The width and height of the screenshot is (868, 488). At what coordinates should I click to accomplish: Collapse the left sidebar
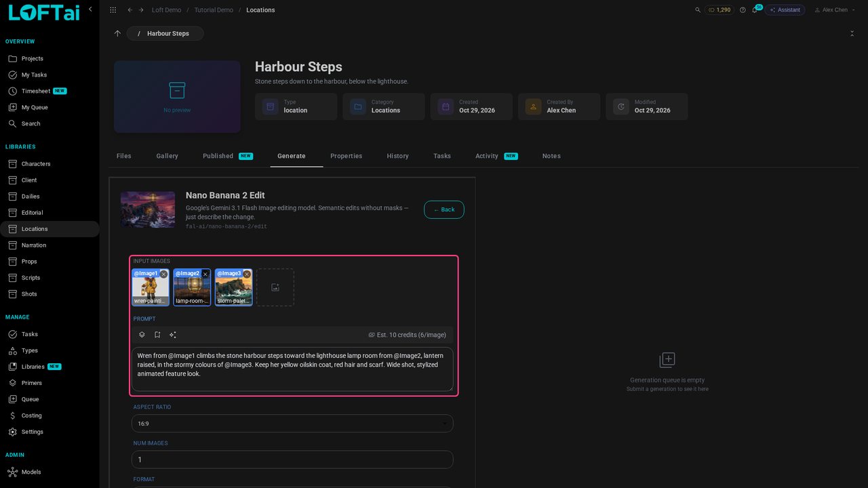click(x=90, y=9)
